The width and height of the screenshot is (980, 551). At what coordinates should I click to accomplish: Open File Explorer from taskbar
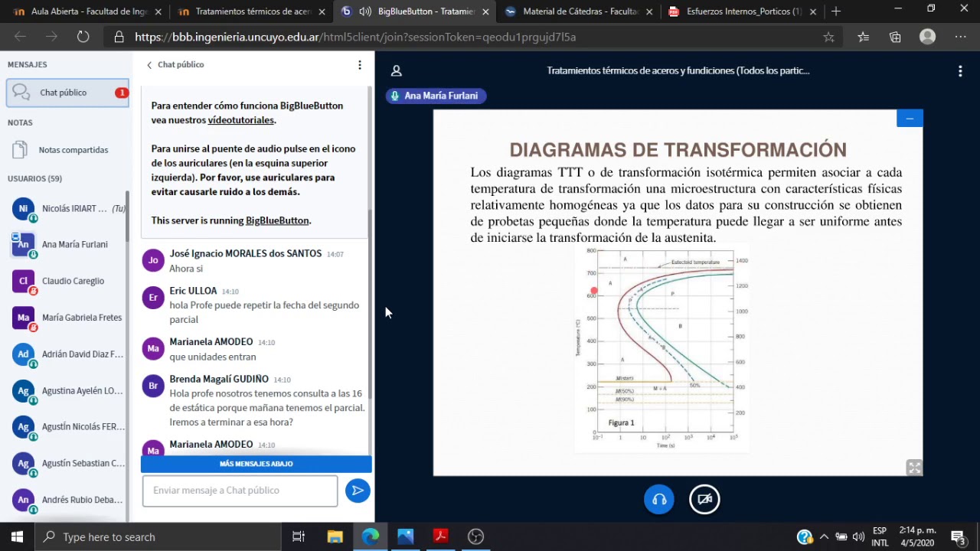[x=335, y=536]
